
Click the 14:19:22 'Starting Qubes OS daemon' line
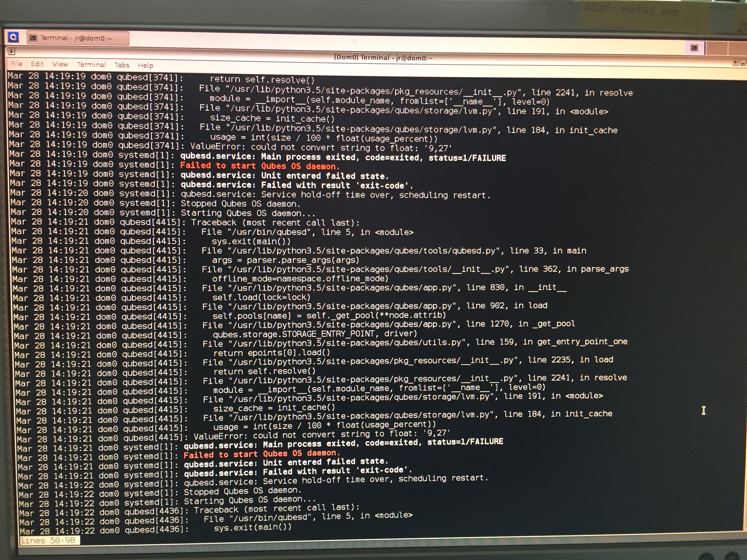point(249,500)
